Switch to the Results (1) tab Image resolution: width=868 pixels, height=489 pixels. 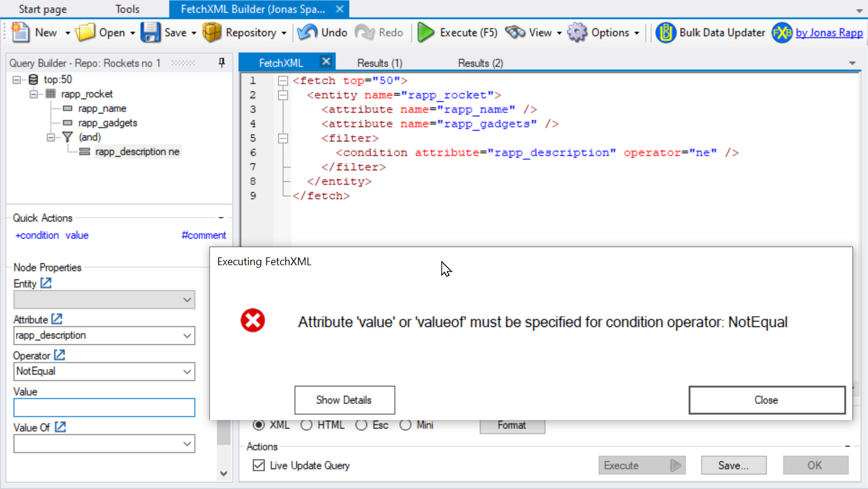click(379, 62)
